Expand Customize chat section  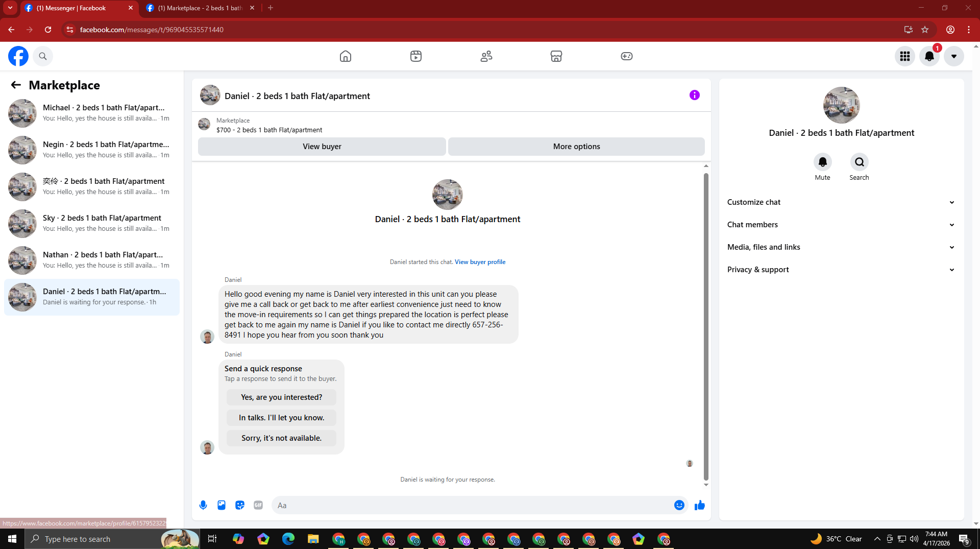coord(841,202)
